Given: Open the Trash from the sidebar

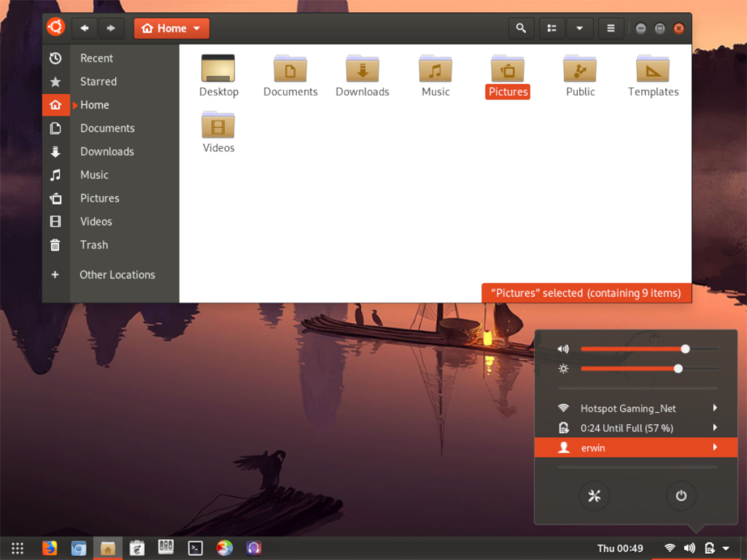Looking at the screenshot, I should point(93,245).
